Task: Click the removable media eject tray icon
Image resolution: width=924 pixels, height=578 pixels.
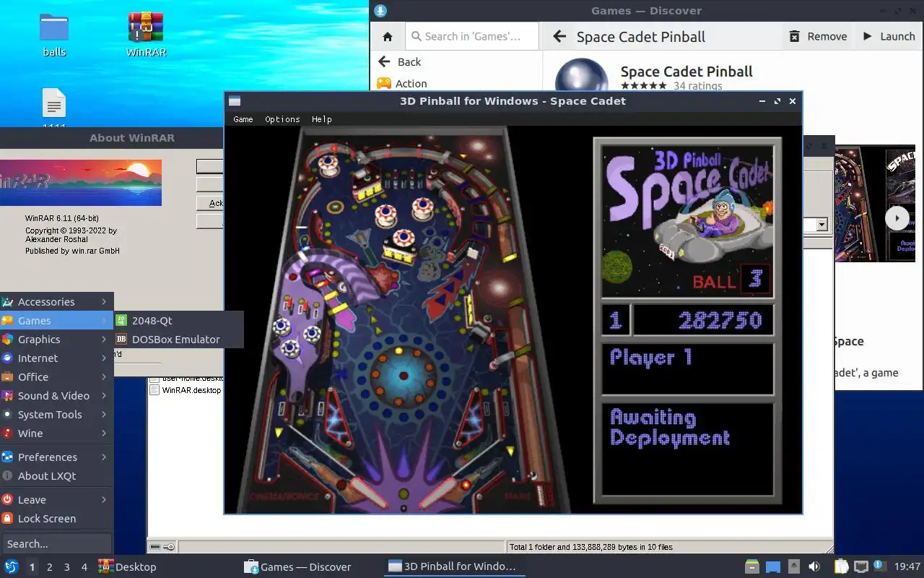Action: coord(793,566)
